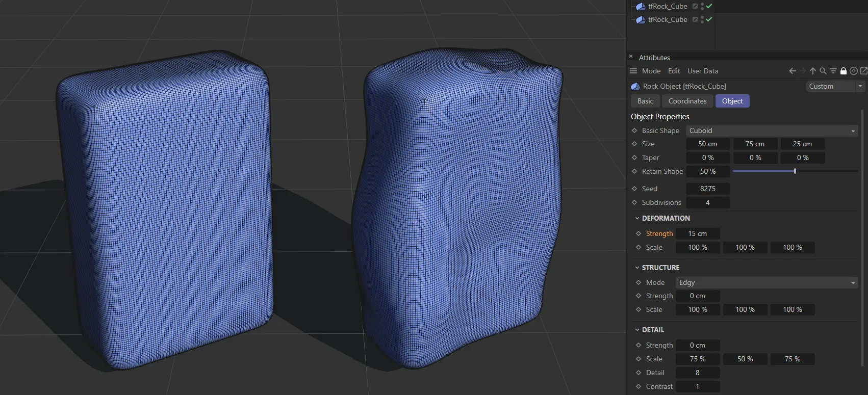Click keyframe diamond beside Detail Strength
Screen dimensions: 868x395
[639, 345]
